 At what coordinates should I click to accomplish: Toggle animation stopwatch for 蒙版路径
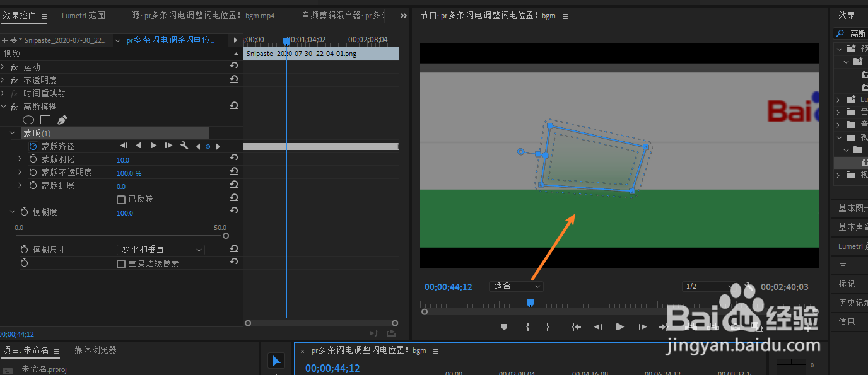point(33,146)
